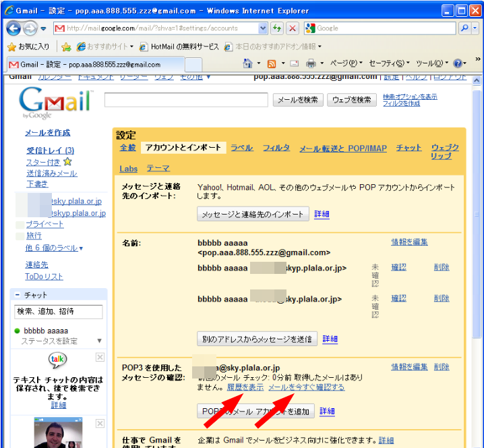Go back with the browser Back arrow
Viewport: 484px width, 448px height.
click(13, 28)
